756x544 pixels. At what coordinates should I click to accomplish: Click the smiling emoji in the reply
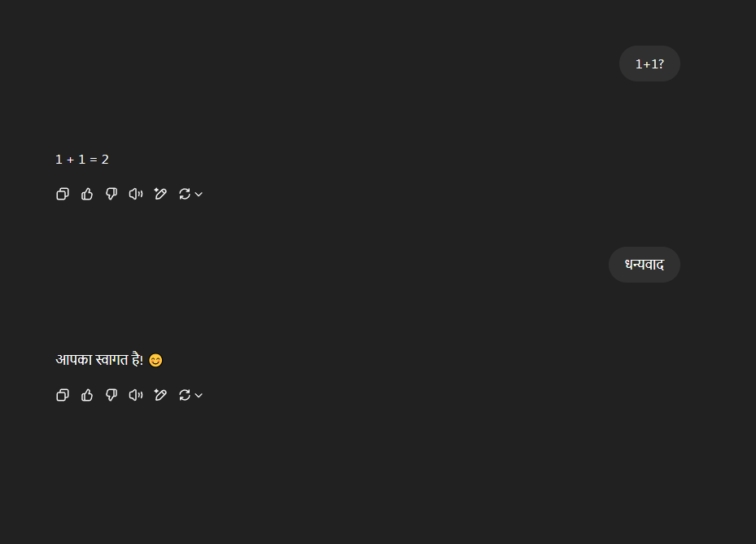click(x=155, y=360)
